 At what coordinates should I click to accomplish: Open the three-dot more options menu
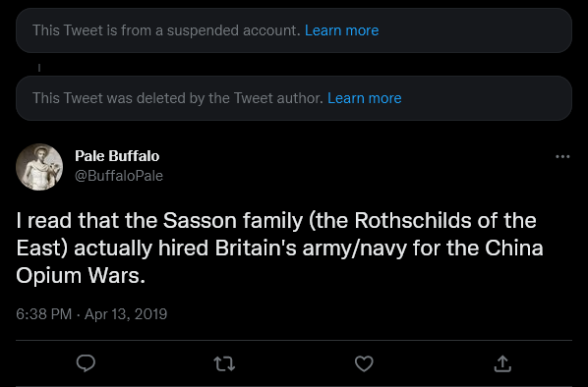pos(562,156)
